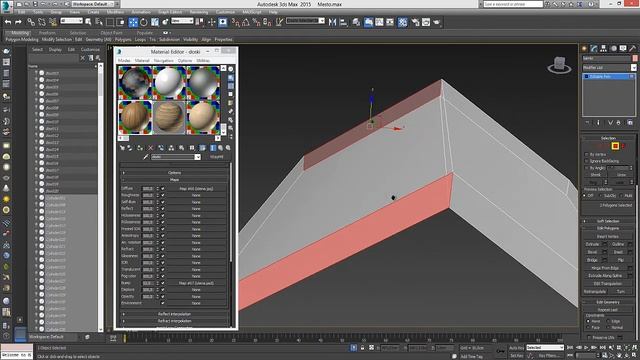Select the Polygon sub-object level icon

615,146
